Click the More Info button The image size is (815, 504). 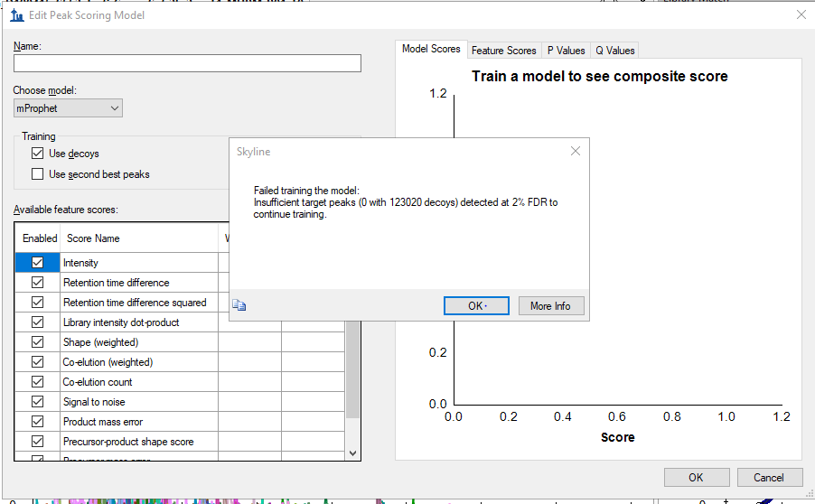click(550, 306)
